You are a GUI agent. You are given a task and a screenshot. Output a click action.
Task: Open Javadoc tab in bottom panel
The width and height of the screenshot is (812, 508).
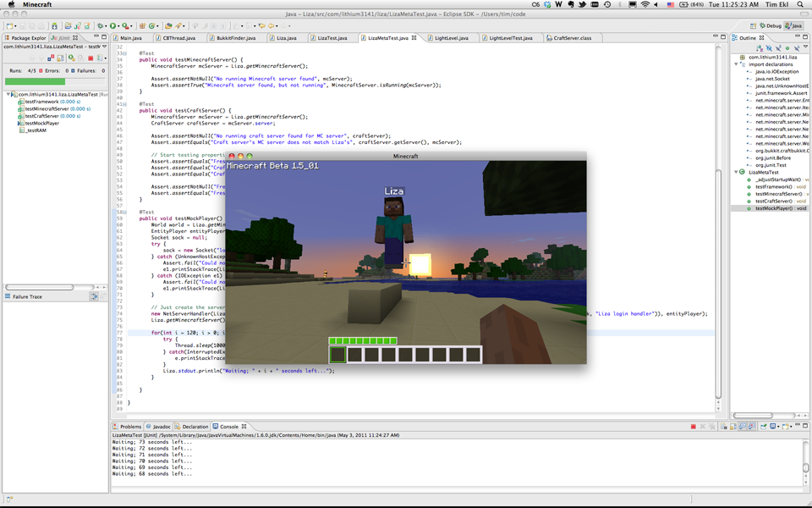[158, 427]
